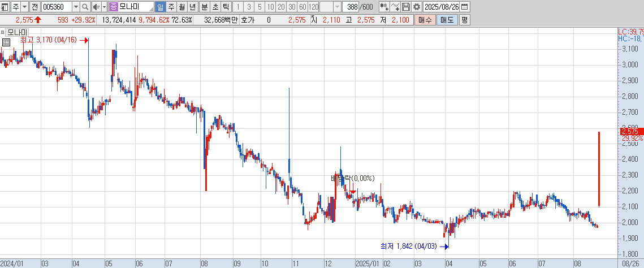644x268 pixels.
Task: Switch to weekly chart period 주
Action: 171,7
